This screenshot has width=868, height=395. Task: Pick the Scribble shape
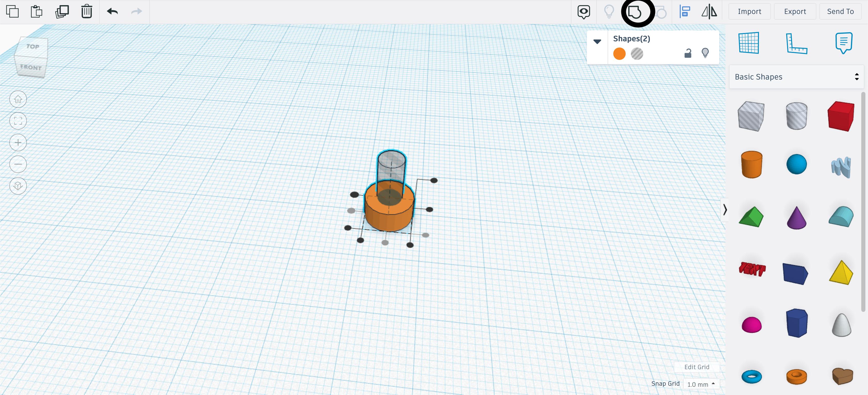pyautogui.click(x=841, y=167)
